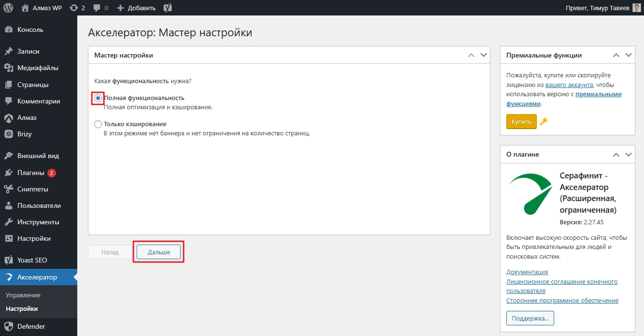This screenshot has width=644, height=336.
Task: Open the updates icon showing 2
Action: (77, 8)
